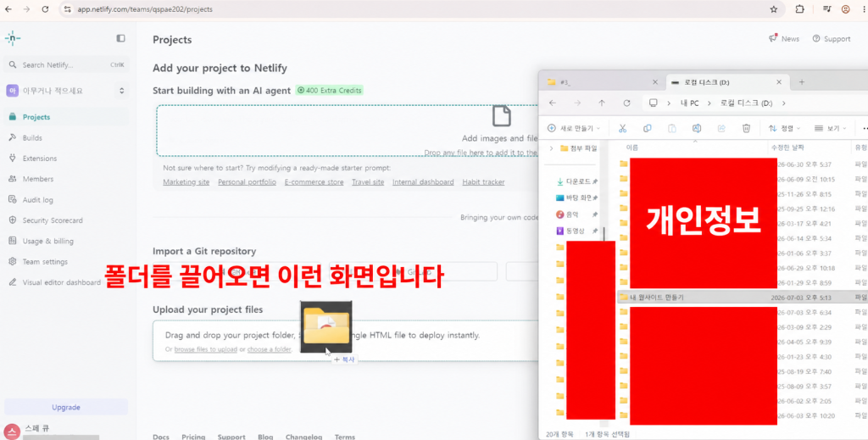Click the Rename icon in Explorer toolbar
Viewport: 868px width, 440px height.
[697, 128]
